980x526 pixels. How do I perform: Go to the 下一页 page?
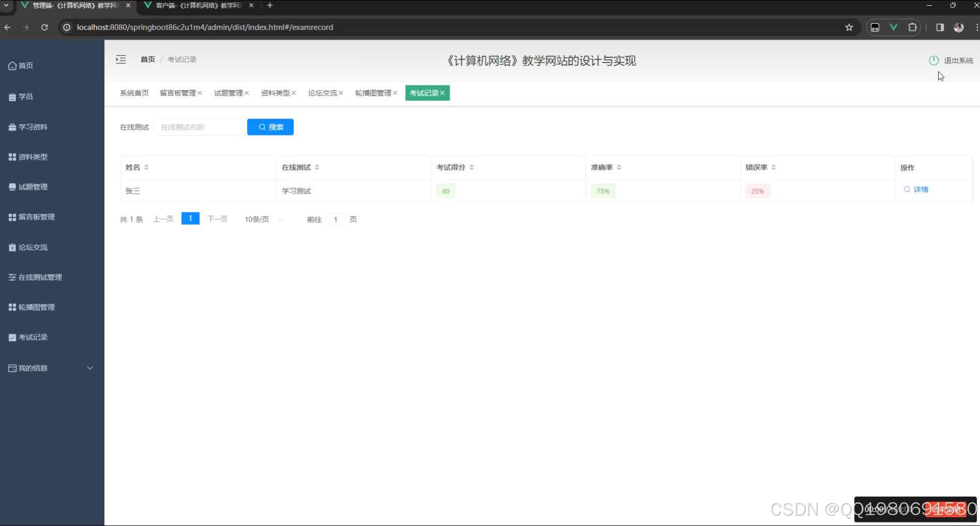pyautogui.click(x=217, y=219)
